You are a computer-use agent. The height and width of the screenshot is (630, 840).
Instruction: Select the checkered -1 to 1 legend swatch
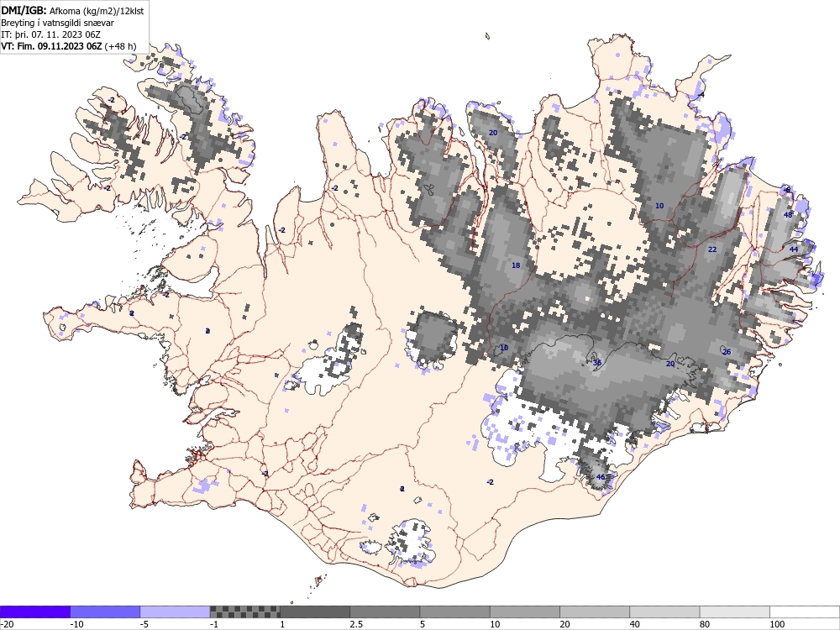(x=244, y=612)
